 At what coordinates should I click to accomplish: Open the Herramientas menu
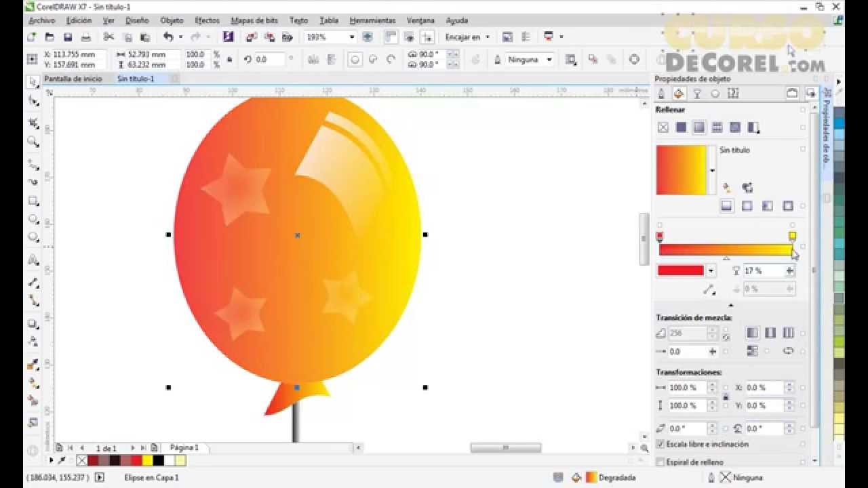tap(372, 20)
